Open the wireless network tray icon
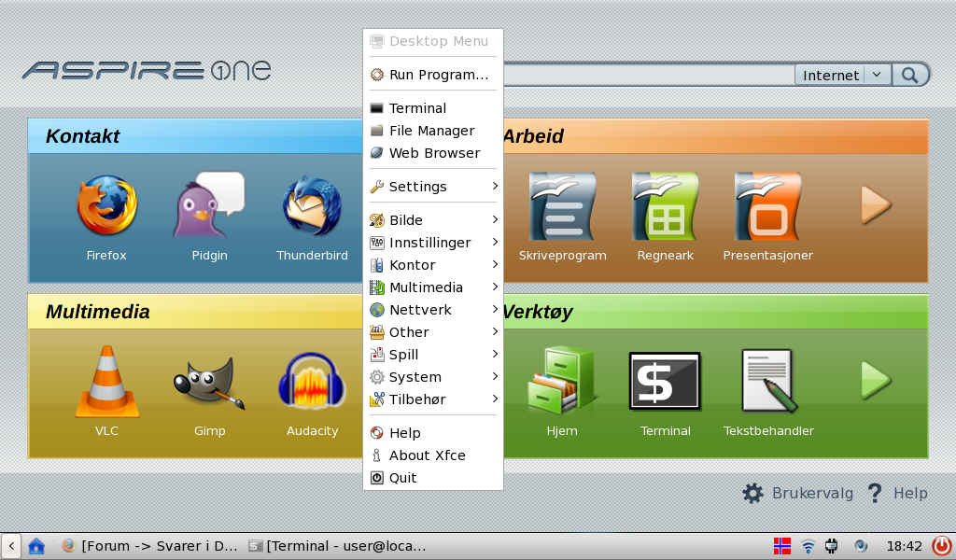 tap(808, 546)
